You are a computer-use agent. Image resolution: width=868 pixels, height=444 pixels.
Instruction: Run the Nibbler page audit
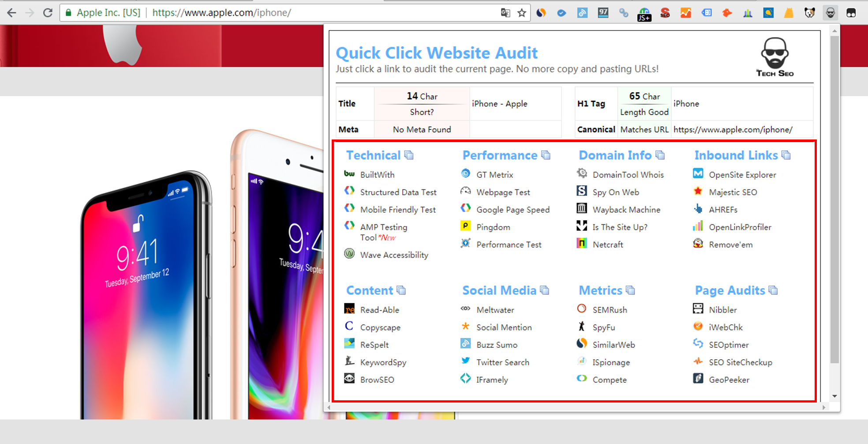[722, 310]
